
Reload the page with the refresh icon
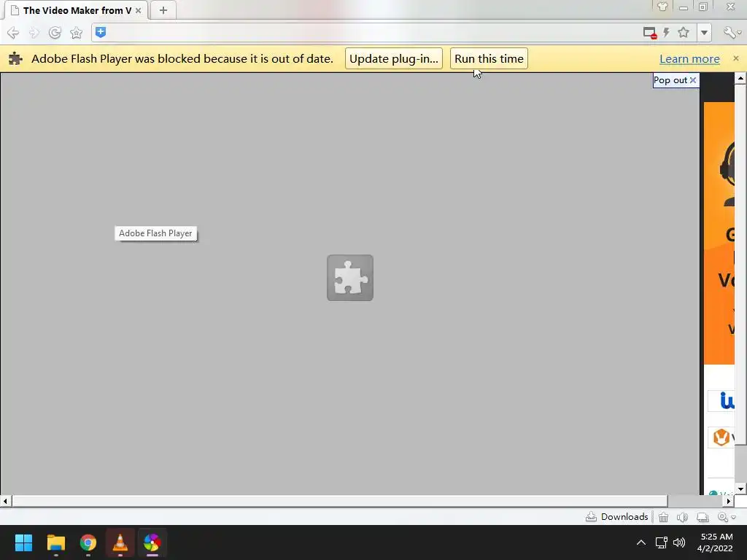pyautogui.click(x=55, y=33)
